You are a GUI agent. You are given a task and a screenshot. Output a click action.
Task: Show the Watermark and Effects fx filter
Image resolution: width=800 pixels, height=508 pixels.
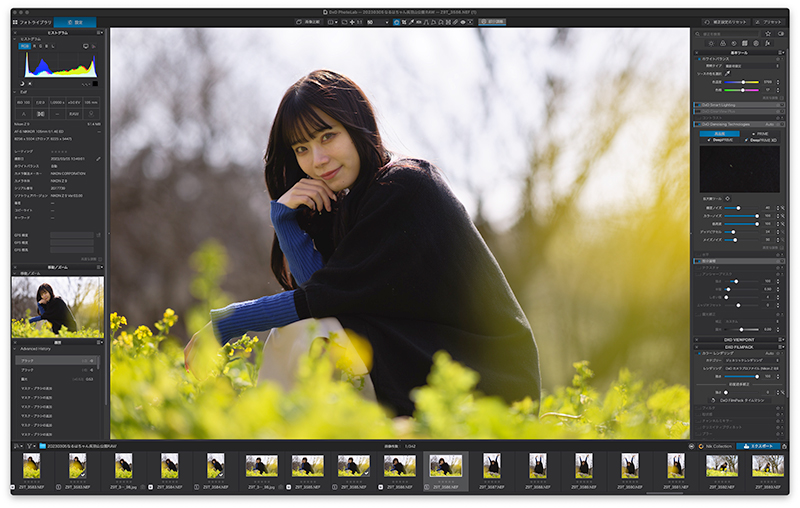768,43
